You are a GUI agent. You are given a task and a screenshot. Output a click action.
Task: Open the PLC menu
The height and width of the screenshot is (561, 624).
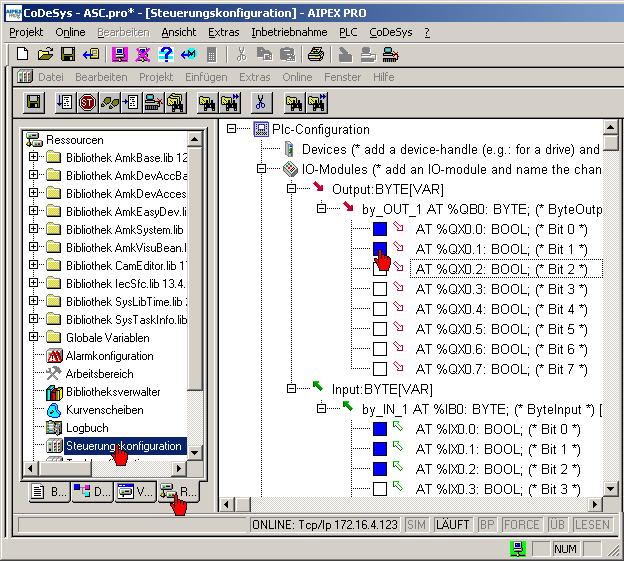[x=348, y=32]
